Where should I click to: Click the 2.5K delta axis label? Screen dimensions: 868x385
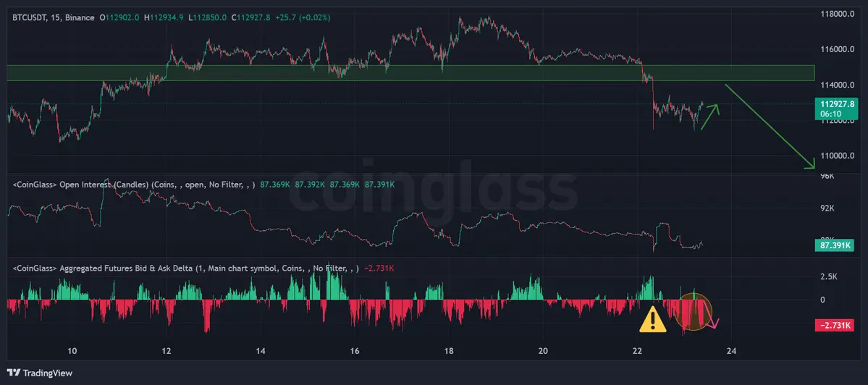tap(829, 276)
